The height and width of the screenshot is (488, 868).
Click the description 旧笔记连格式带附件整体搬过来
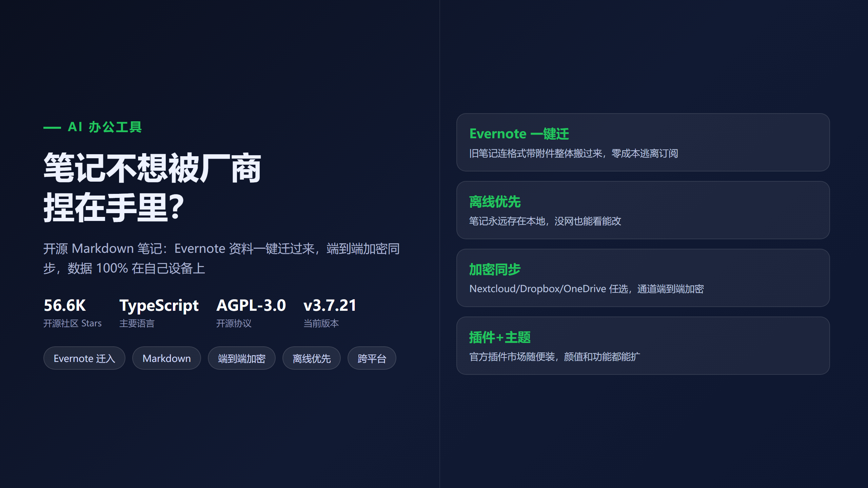[x=573, y=154]
